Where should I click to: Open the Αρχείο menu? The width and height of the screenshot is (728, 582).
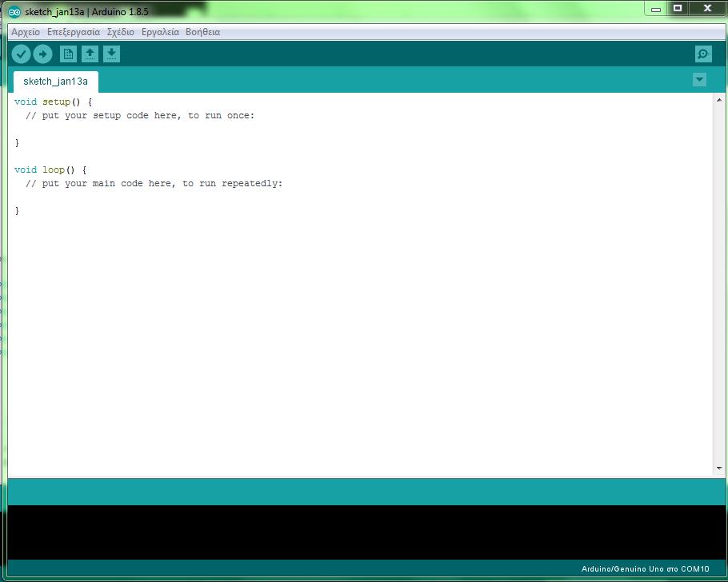pos(26,32)
